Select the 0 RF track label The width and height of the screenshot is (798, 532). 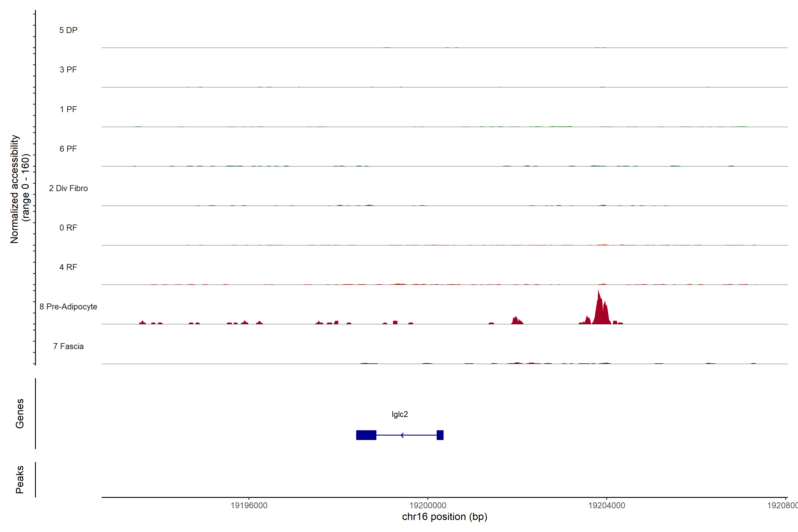pyautogui.click(x=68, y=228)
